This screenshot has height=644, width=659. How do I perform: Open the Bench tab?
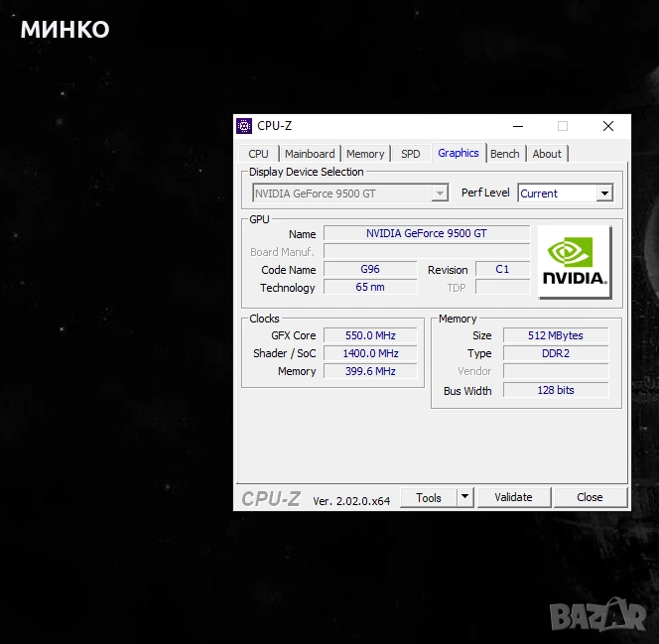(505, 154)
